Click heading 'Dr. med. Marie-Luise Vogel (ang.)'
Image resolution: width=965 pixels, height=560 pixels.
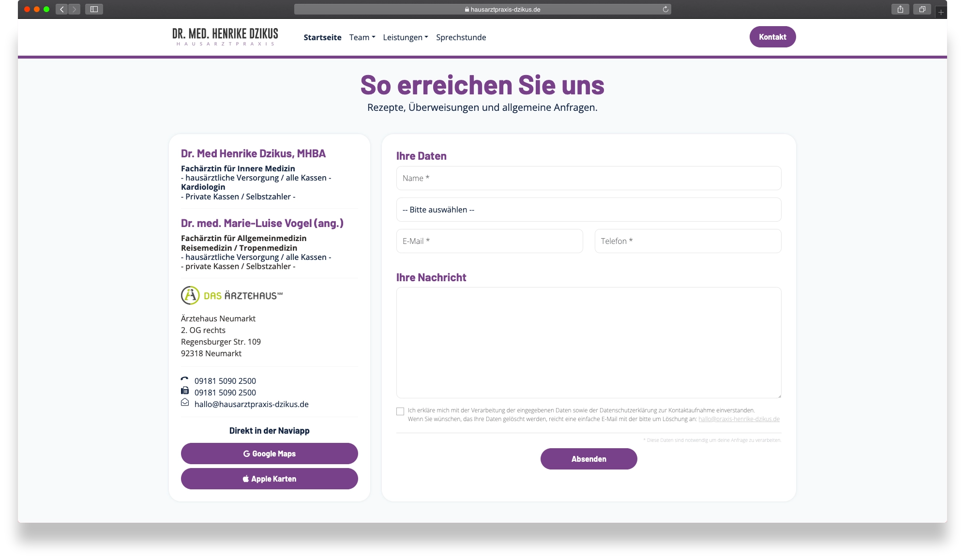pyautogui.click(x=262, y=223)
